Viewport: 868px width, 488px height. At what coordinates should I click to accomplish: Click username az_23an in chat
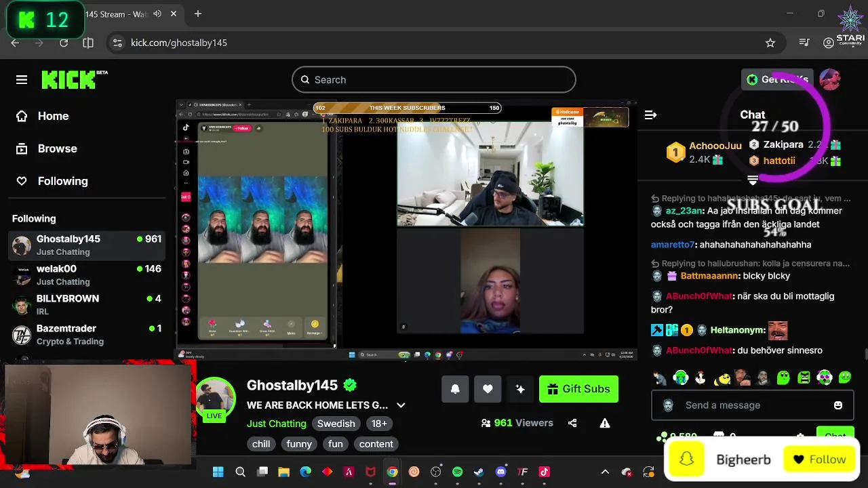click(684, 211)
